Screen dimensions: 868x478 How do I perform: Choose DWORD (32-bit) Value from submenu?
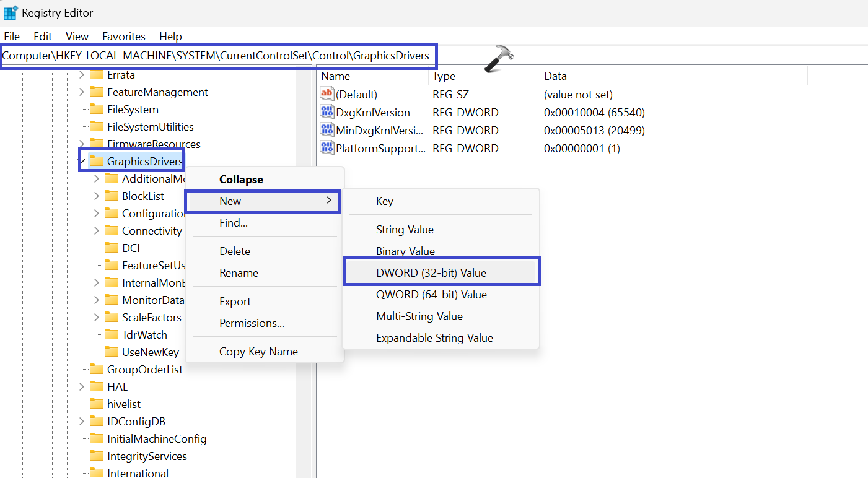pyautogui.click(x=431, y=272)
